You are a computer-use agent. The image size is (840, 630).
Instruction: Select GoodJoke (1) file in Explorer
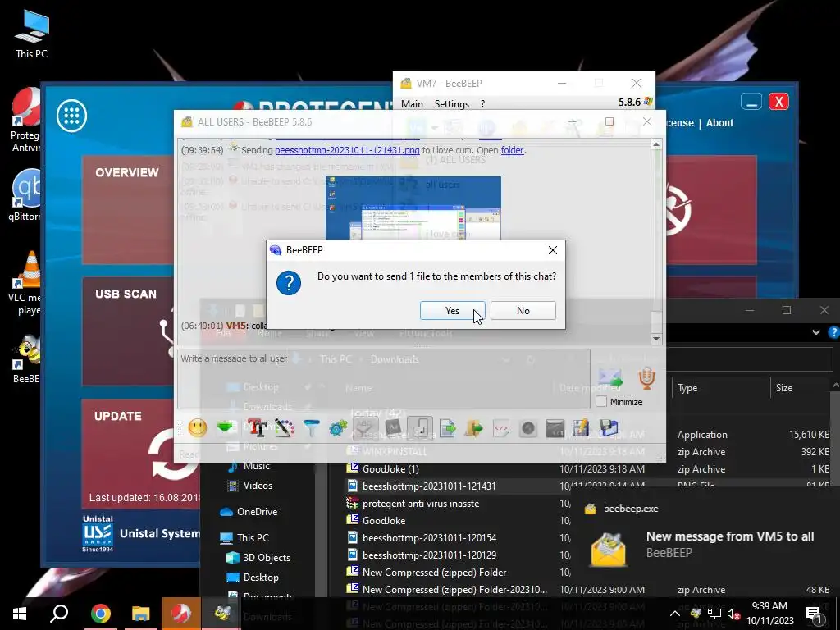coord(390,468)
